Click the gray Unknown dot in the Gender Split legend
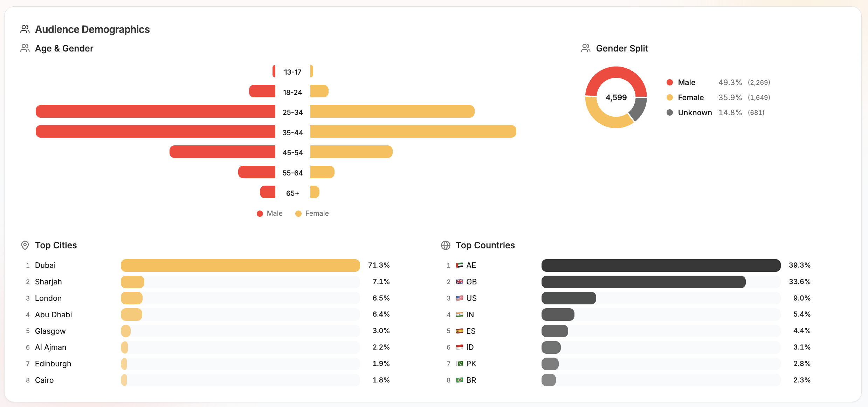This screenshot has height=407, width=868. (x=670, y=112)
